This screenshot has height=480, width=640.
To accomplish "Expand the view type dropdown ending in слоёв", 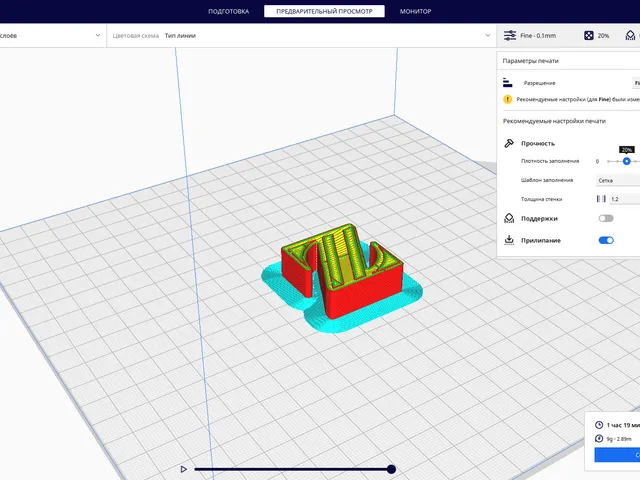I will pyautogui.click(x=51, y=36).
